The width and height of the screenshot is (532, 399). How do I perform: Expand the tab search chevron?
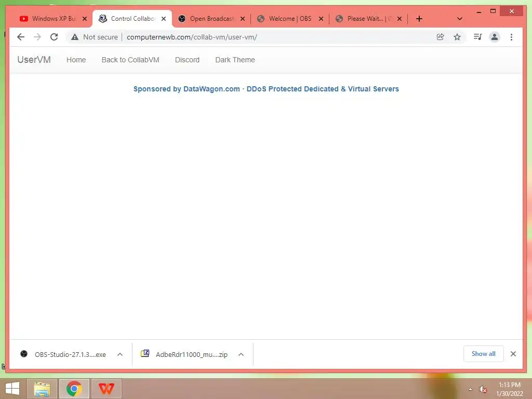460,19
